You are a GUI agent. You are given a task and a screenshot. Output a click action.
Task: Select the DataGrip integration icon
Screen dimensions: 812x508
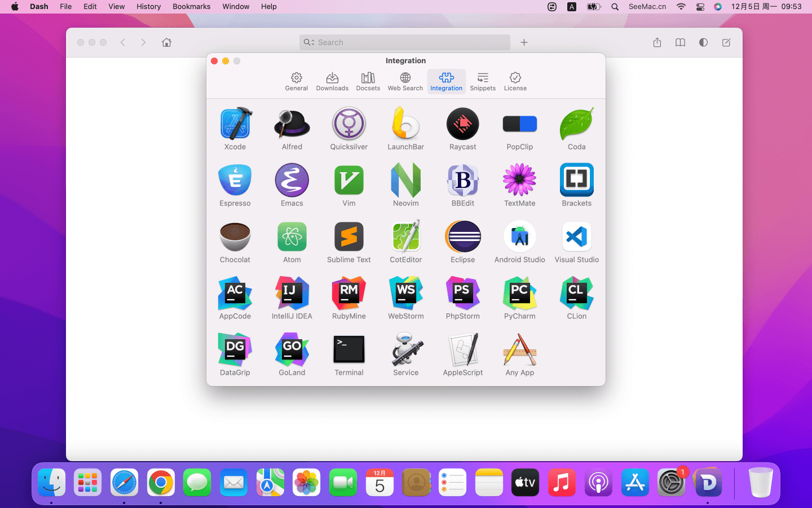(235, 349)
